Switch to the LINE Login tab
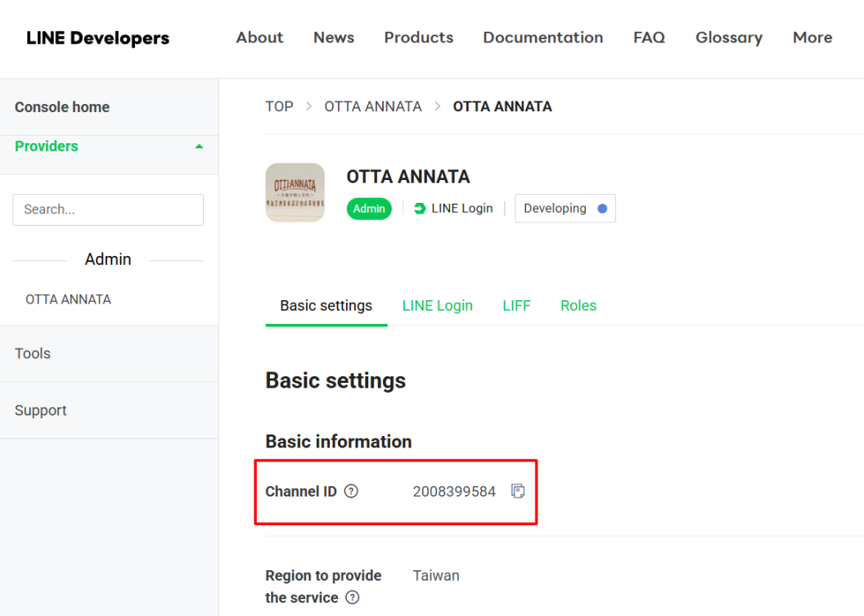The width and height of the screenshot is (864, 616). (x=437, y=306)
